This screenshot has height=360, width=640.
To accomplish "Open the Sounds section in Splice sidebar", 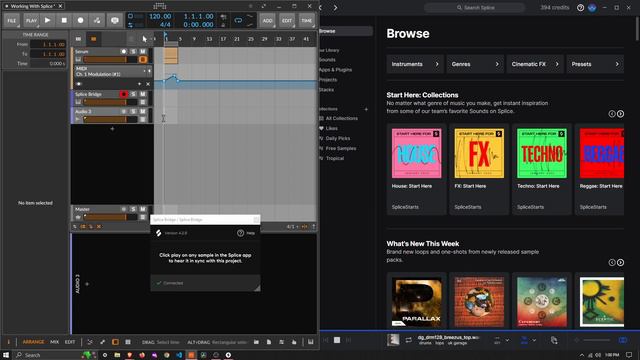I will [x=327, y=60].
